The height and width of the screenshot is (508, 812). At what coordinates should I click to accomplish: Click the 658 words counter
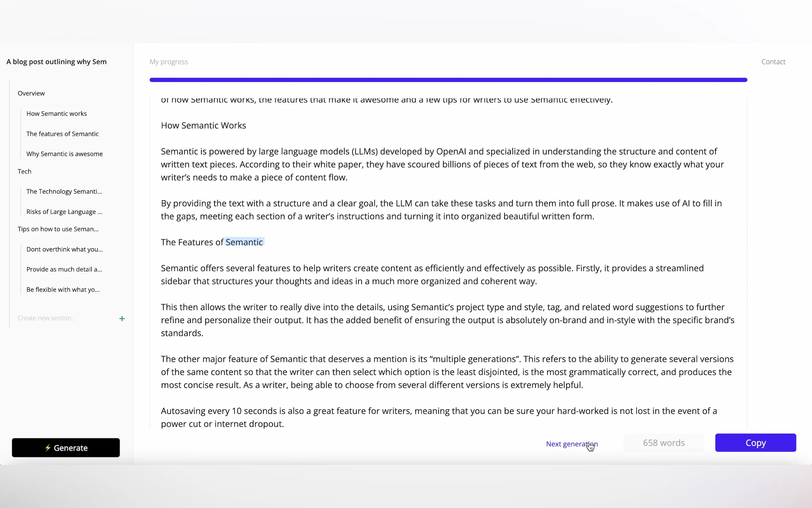point(664,443)
